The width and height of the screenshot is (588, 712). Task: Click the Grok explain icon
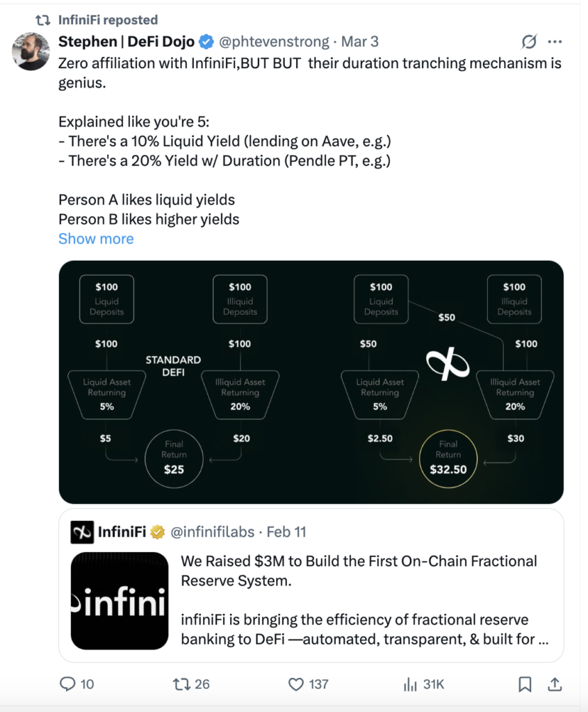(x=529, y=42)
